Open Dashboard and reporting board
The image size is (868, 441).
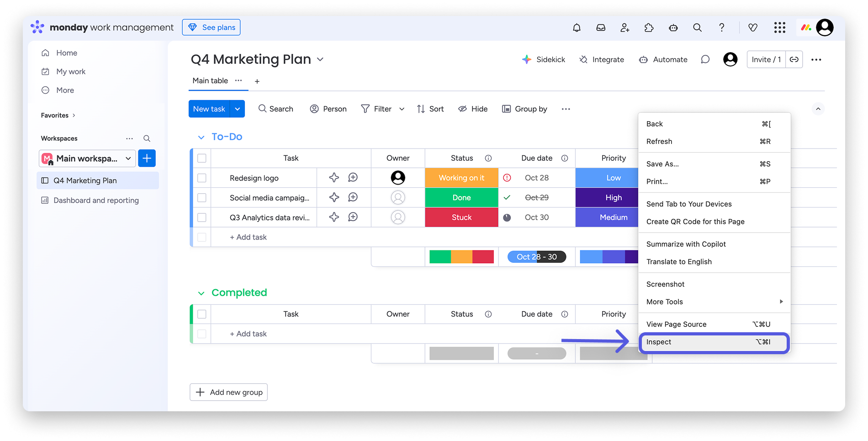pyautogui.click(x=97, y=200)
